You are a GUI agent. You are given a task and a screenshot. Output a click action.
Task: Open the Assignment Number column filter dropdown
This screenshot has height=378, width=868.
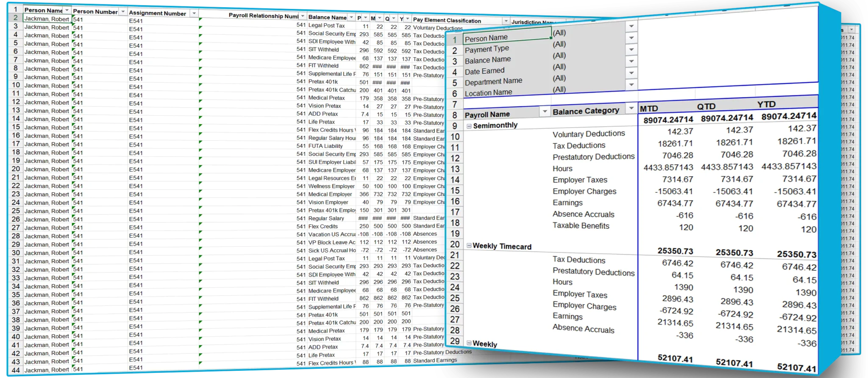point(194,14)
